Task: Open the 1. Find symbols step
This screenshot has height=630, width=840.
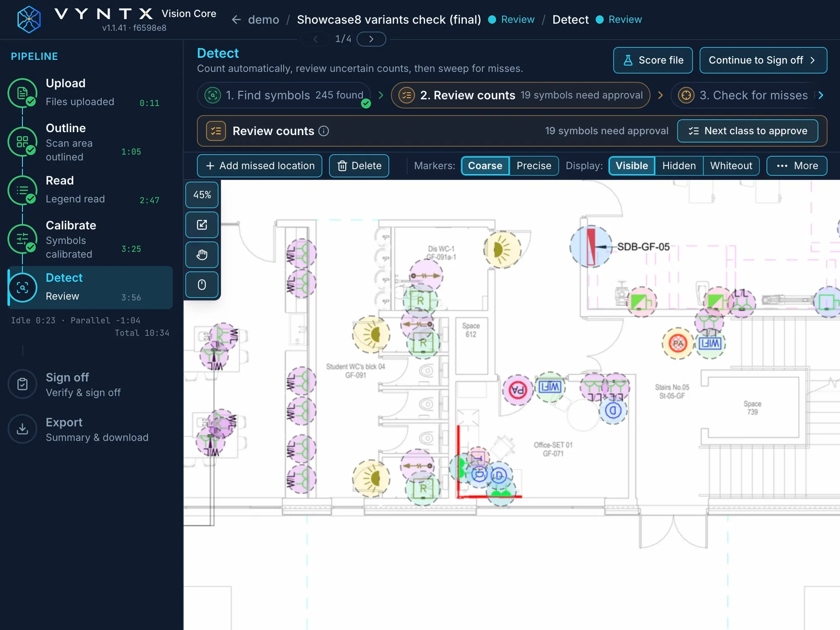Action: coord(285,95)
